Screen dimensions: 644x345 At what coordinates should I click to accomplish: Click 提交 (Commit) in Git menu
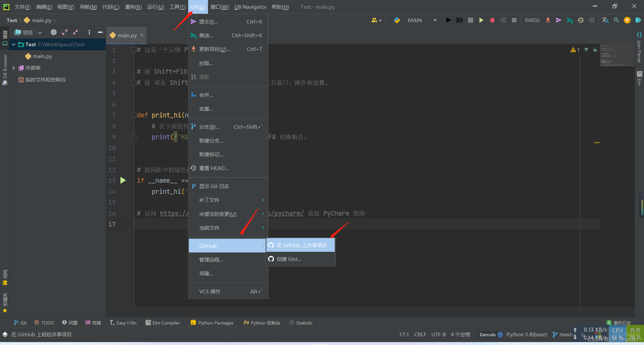pyautogui.click(x=228, y=21)
